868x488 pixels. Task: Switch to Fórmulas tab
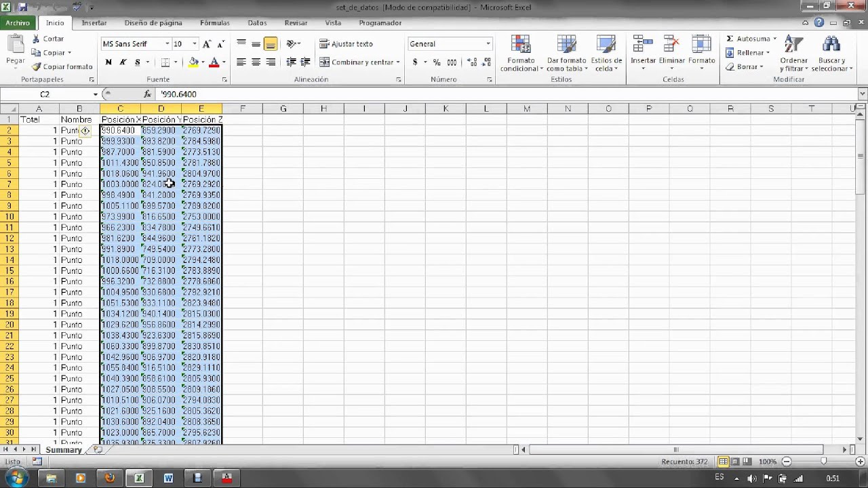coord(215,23)
